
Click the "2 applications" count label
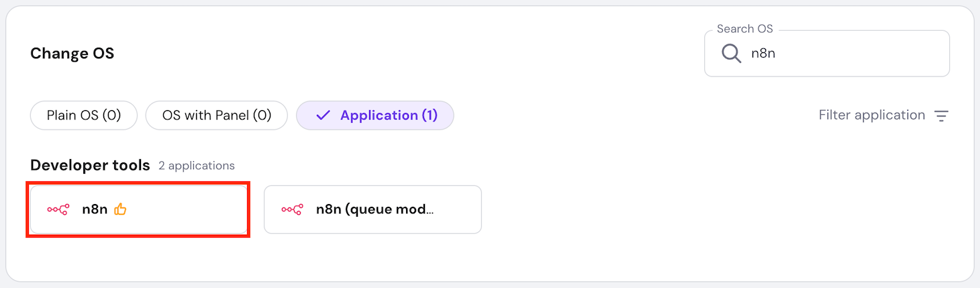[197, 166]
